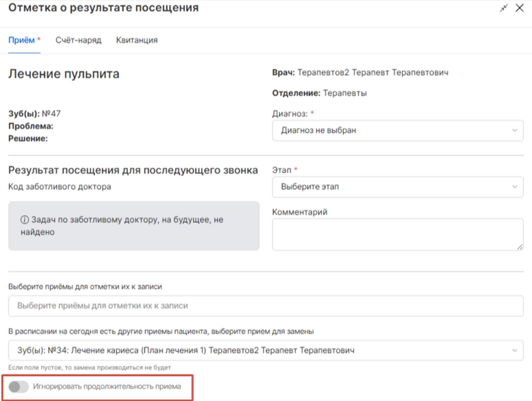Viewport: 532px width, 401px height.
Task: Click the Игнорировать продолжительность приема label text
Action: point(106,387)
